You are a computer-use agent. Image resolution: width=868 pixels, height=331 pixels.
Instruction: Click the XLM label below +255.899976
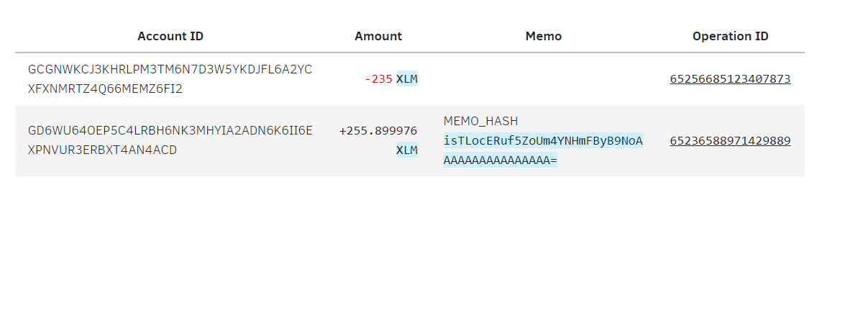point(407,150)
